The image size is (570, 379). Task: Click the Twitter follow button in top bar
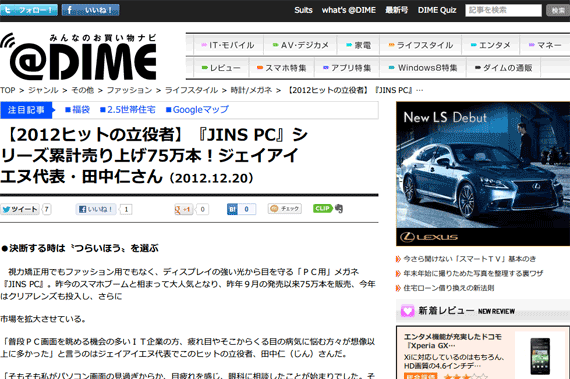tap(29, 10)
